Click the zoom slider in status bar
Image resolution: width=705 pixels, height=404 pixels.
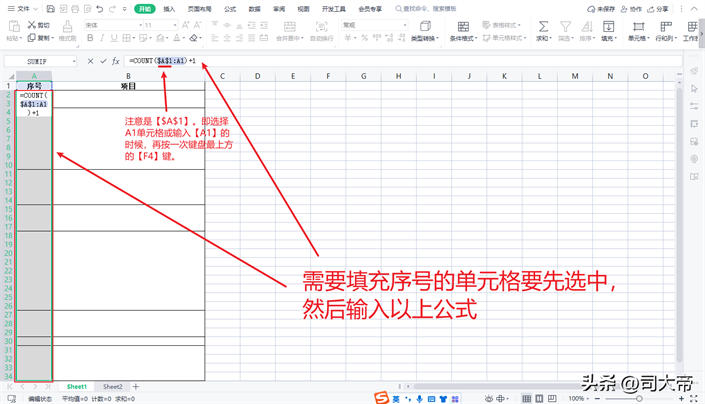(639, 398)
